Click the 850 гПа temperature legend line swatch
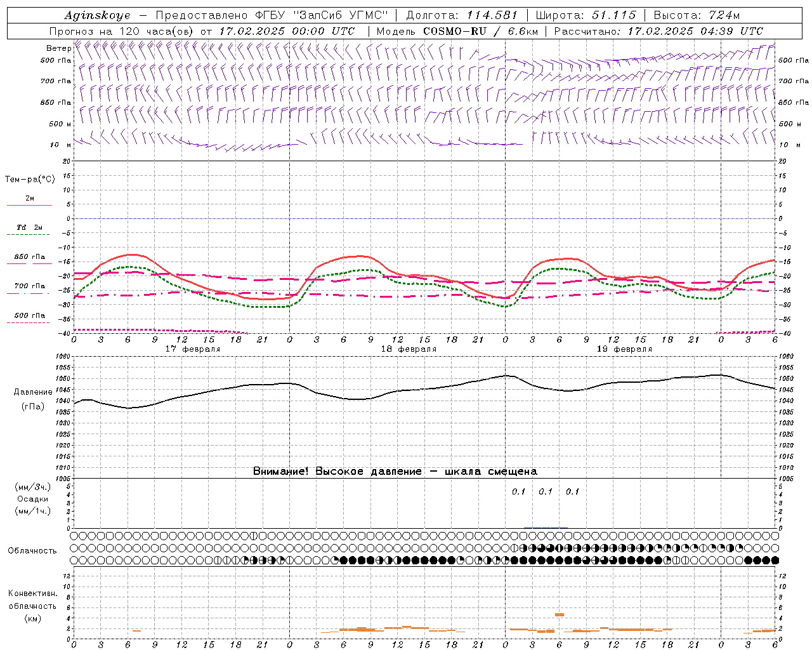Viewport: 812px width, 650px height. point(29,263)
